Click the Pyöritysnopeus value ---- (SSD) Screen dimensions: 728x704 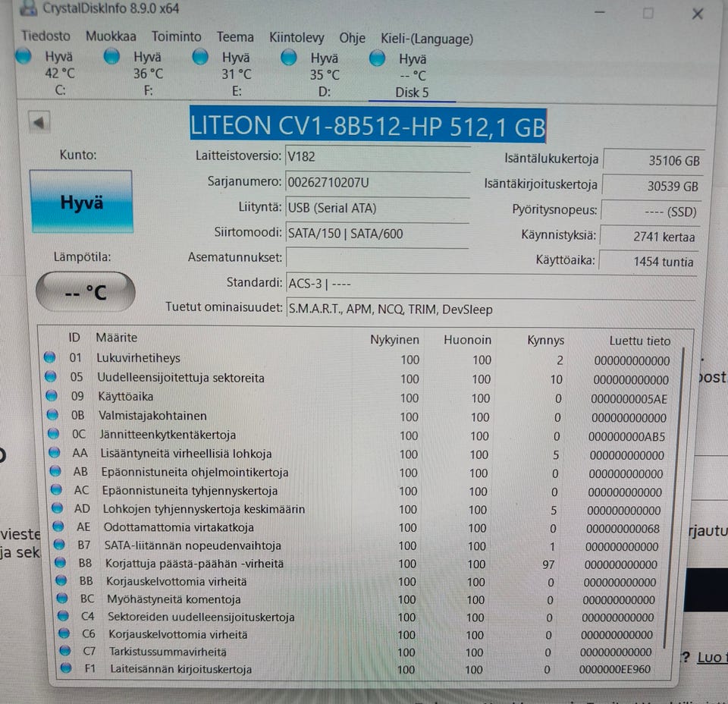coord(651,212)
